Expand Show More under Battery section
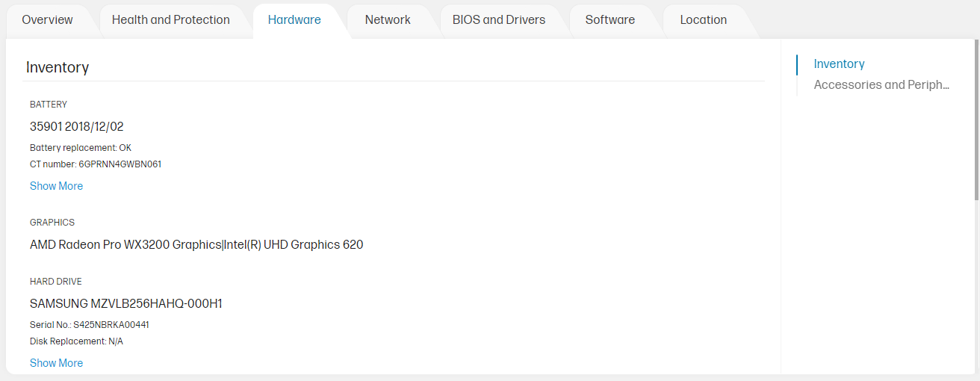The image size is (980, 381). (x=56, y=186)
